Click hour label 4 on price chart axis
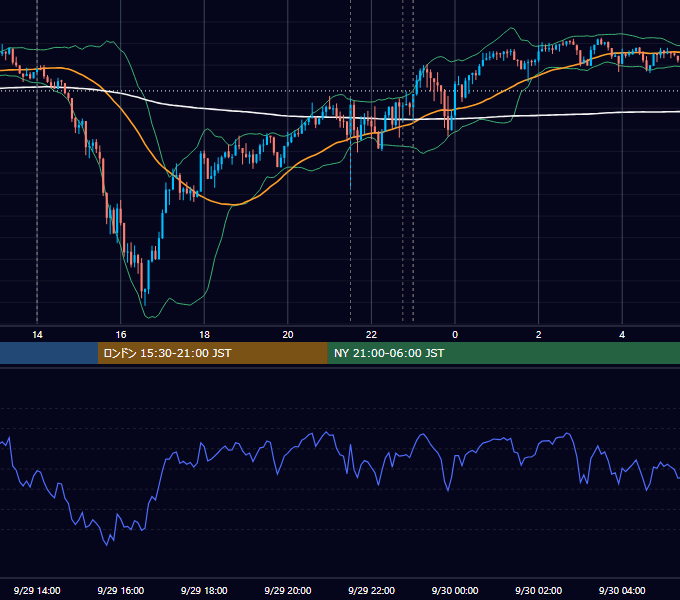The image size is (680, 600). coord(622,335)
